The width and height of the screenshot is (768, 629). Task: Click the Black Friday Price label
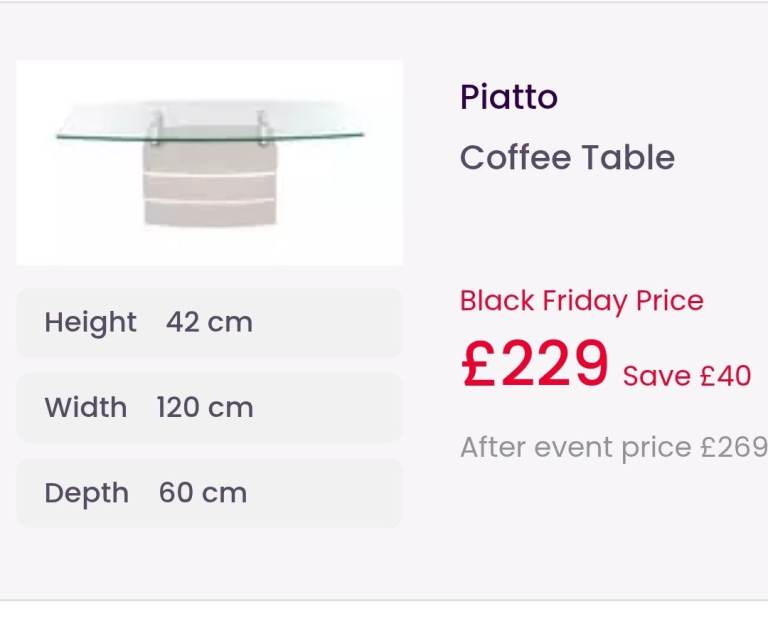coord(582,301)
